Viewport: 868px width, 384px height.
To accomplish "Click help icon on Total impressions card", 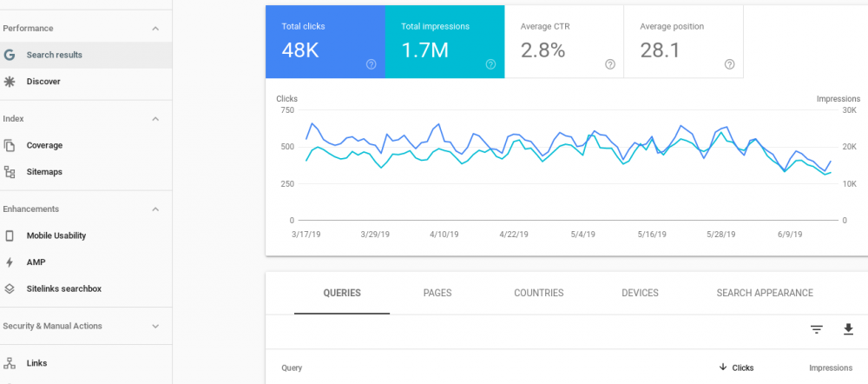I will pyautogui.click(x=490, y=64).
